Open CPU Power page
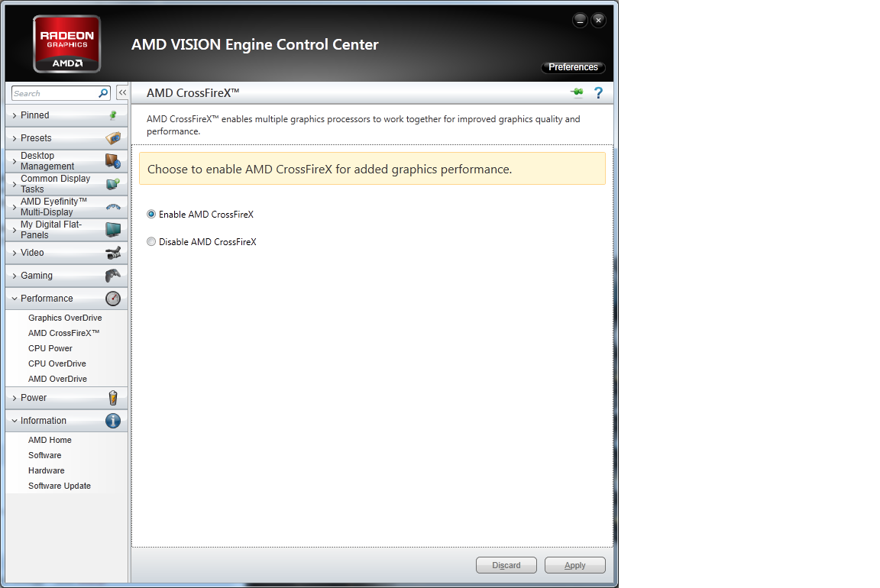880x588 pixels. pos(50,348)
